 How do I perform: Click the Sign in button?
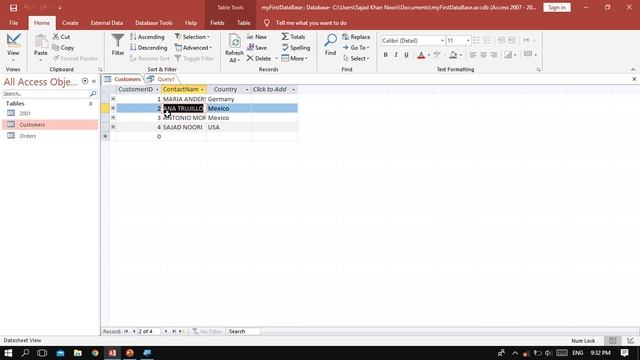(x=557, y=7)
